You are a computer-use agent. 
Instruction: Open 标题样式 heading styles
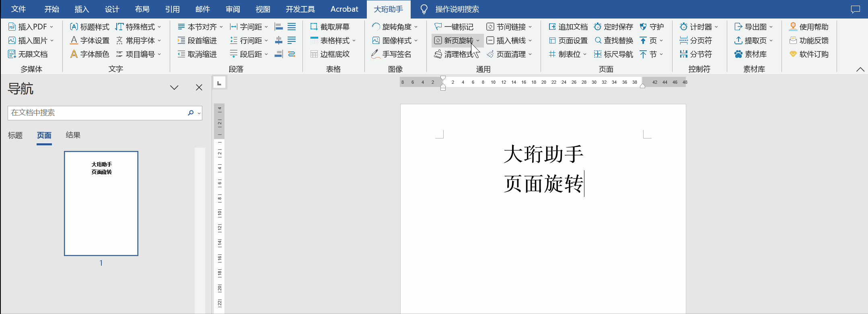pyautogui.click(x=89, y=27)
